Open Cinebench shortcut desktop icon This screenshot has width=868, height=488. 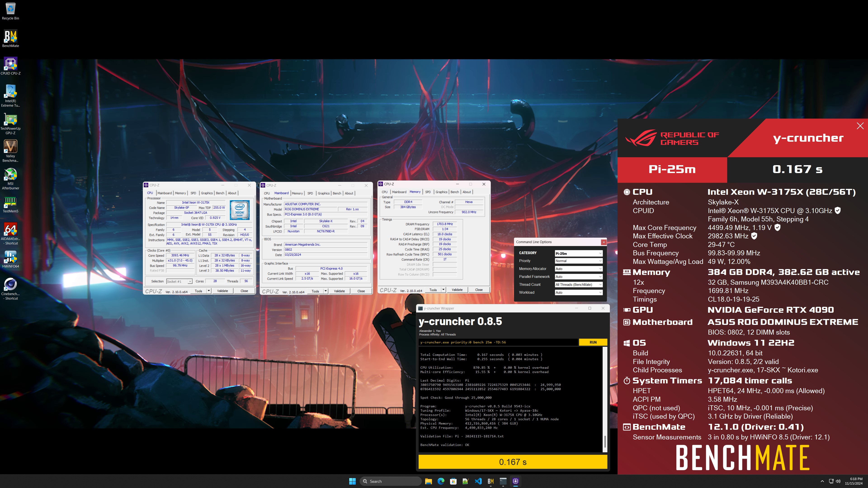pos(10,289)
